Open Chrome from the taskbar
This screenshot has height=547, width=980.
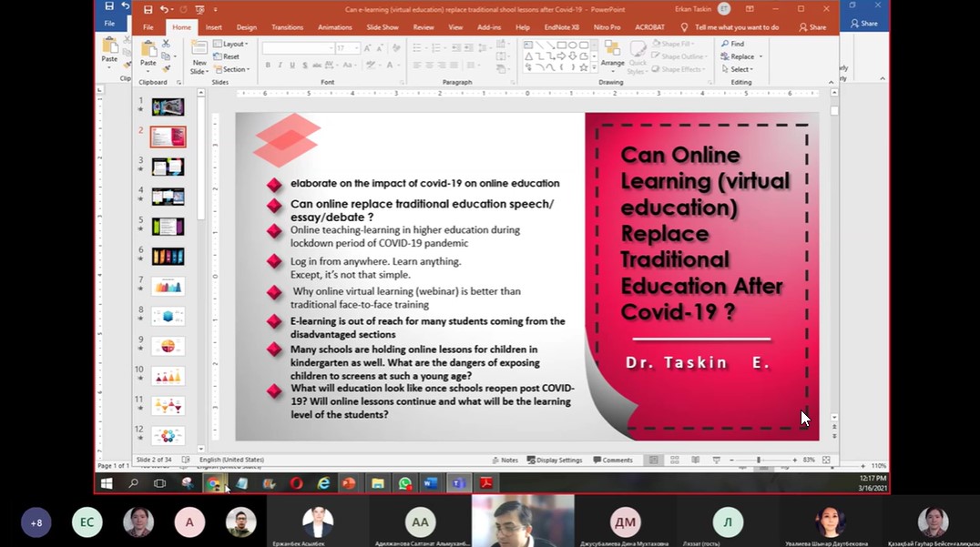tap(214, 483)
